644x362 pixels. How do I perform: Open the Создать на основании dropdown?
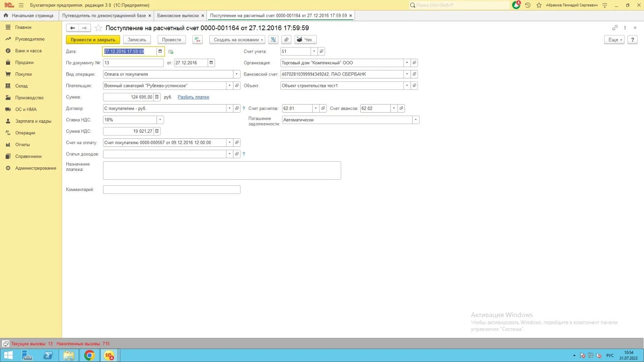237,39
